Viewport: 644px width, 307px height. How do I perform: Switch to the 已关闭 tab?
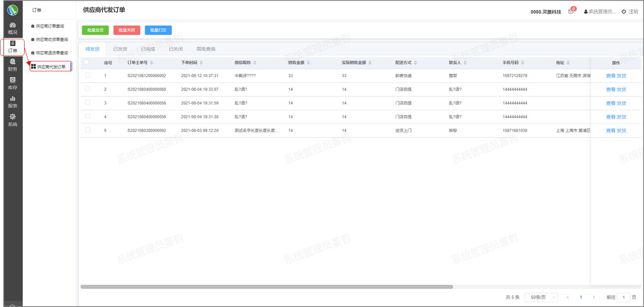(x=176, y=49)
